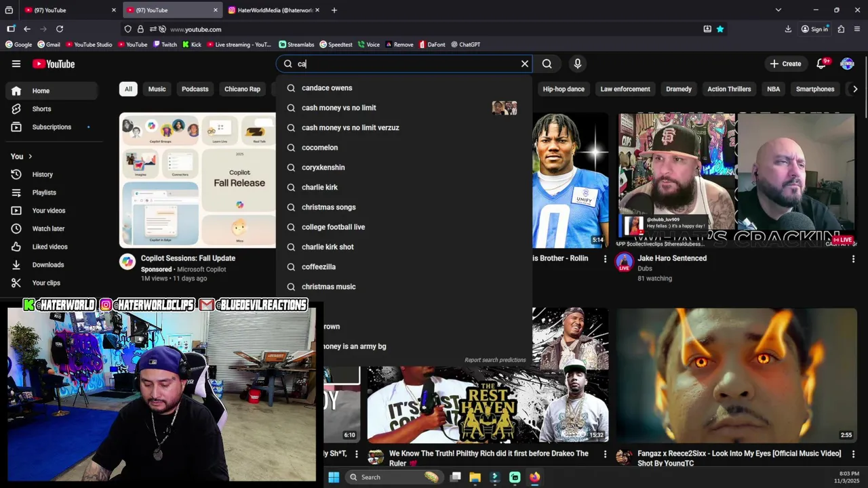Open the Windows Start menu
868x488 pixels.
(334, 477)
